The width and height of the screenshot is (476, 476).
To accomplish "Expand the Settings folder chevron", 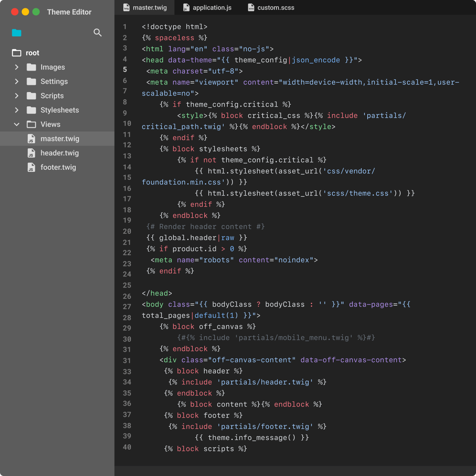I will tap(17, 81).
